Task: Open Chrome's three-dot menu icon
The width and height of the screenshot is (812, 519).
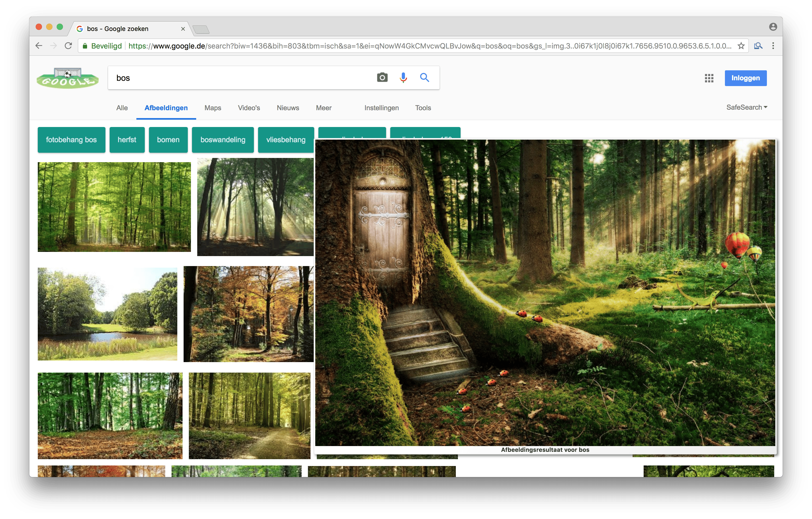Action: pos(773,46)
